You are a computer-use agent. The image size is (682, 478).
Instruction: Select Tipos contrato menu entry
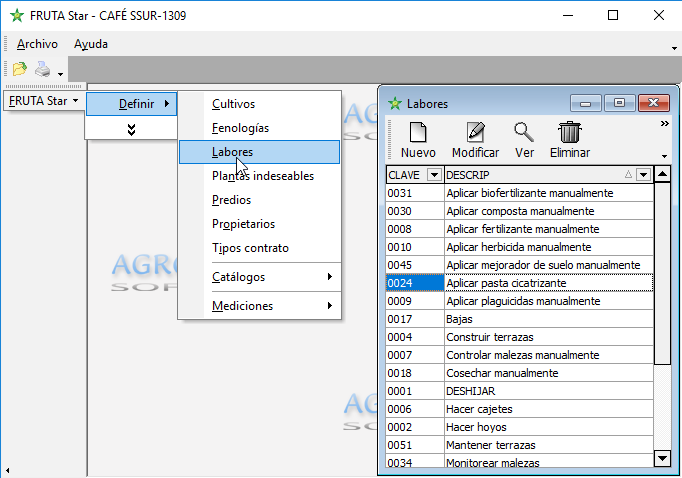(260, 248)
